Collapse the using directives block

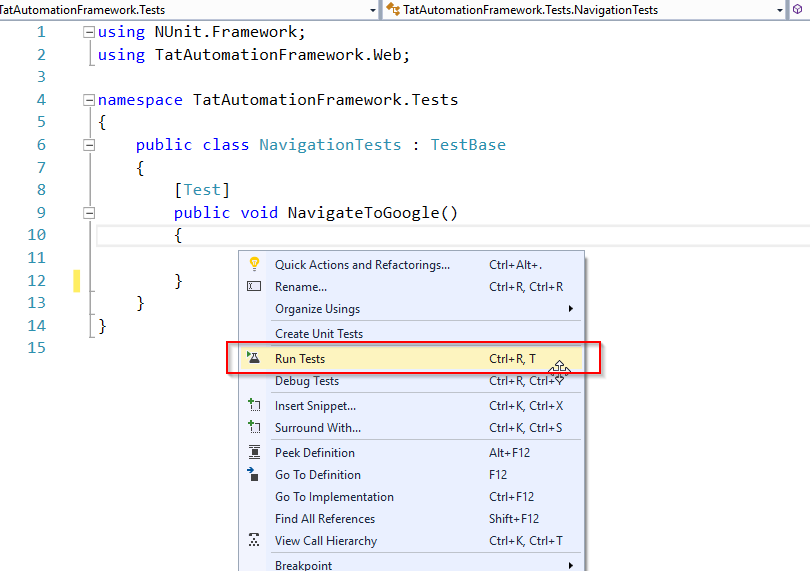(x=89, y=32)
